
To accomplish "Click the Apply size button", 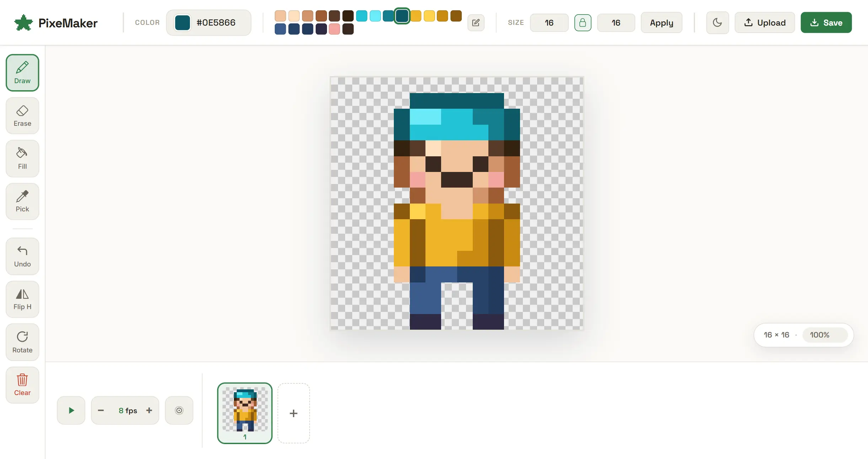I will point(661,23).
